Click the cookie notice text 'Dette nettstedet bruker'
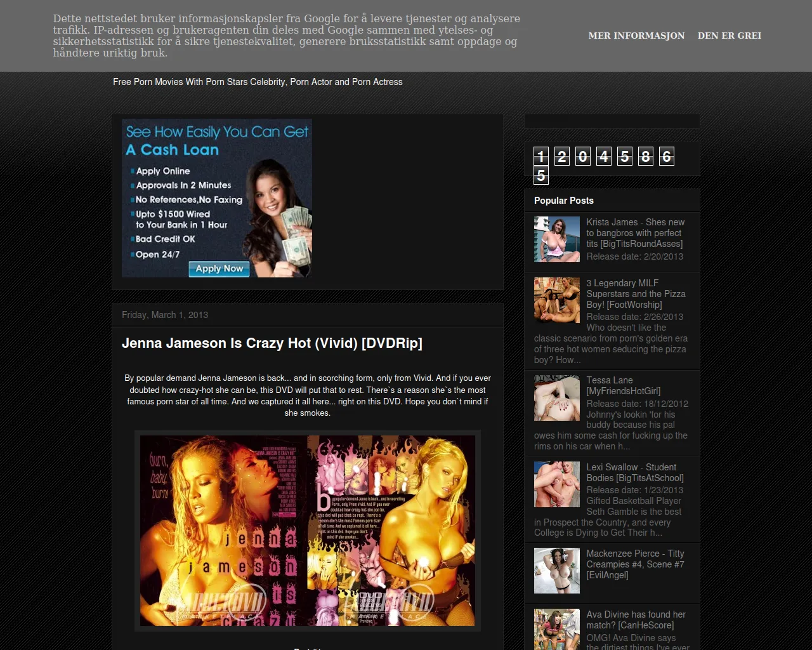 tap(287, 36)
